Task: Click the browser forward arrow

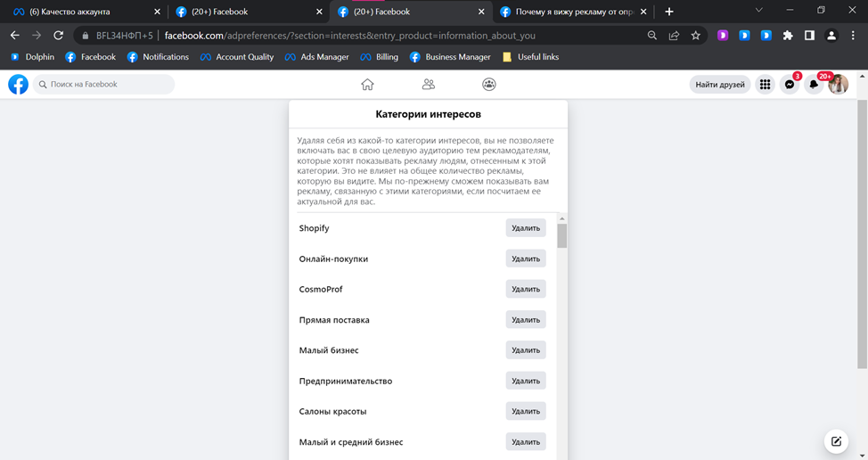Action: click(x=37, y=36)
